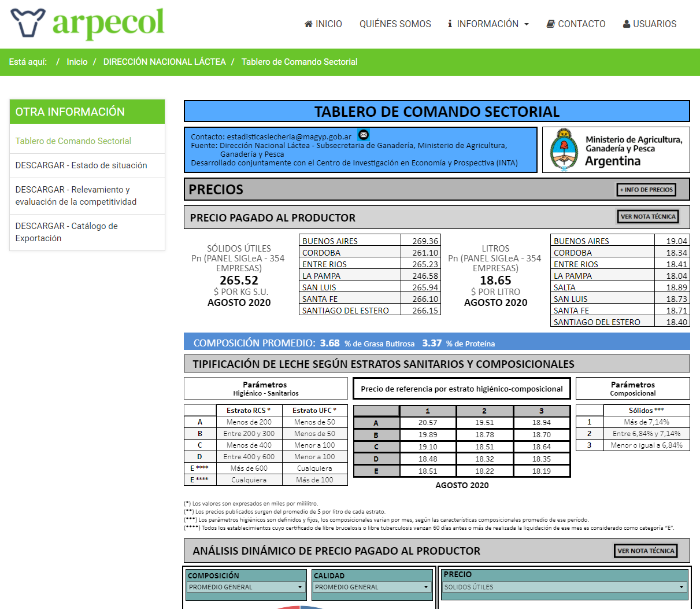Viewport: 700px width, 609px height.
Task: Click SANTA FE value 266.10
Action: tap(425, 299)
